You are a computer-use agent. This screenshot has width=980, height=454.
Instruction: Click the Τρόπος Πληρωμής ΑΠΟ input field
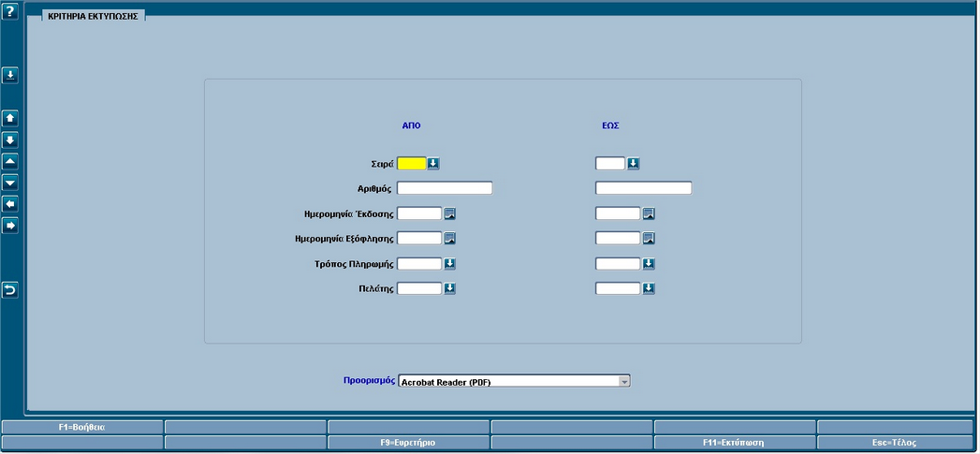[420, 264]
